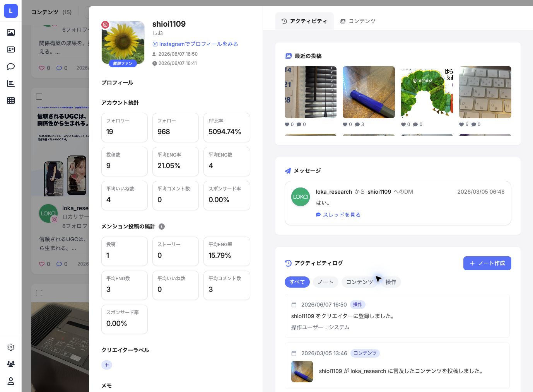Image resolution: width=533 pixels, height=392 pixels.
Task: Click the プロフィール section heading
Action: (117, 83)
